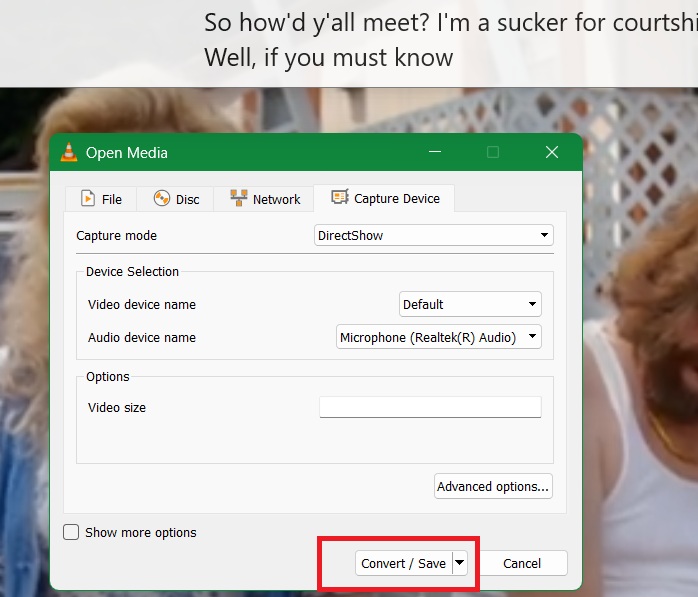Expand the Video device name dropdown
Screen dimensions: 698x597
click(470, 304)
